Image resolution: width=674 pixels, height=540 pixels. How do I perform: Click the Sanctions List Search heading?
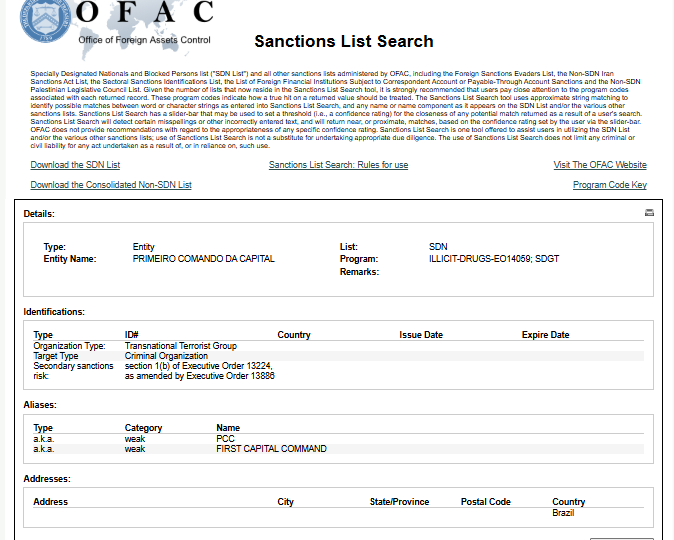343,41
